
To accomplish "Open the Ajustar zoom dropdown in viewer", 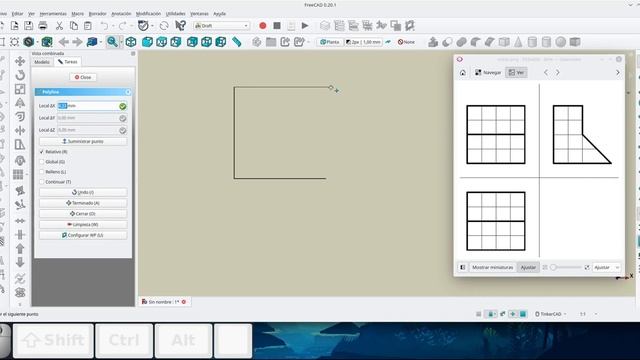I will click(x=606, y=267).
